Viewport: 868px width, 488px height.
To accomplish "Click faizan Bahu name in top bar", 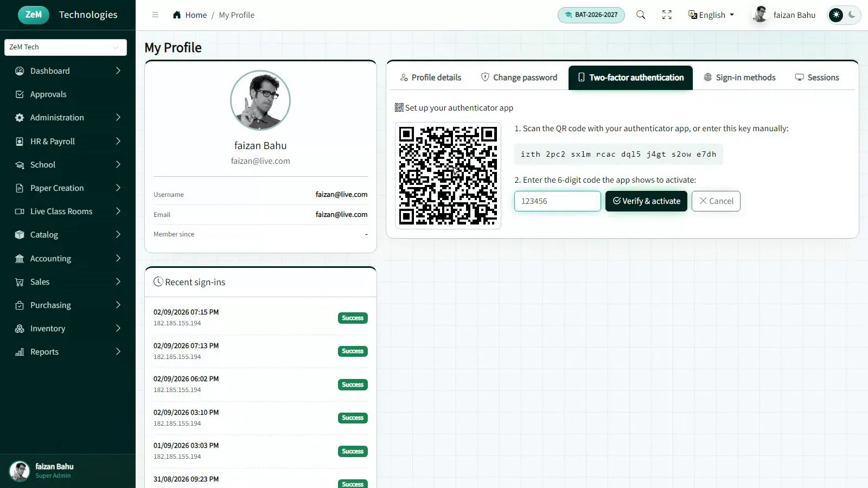I will click(x=794, y=15).
